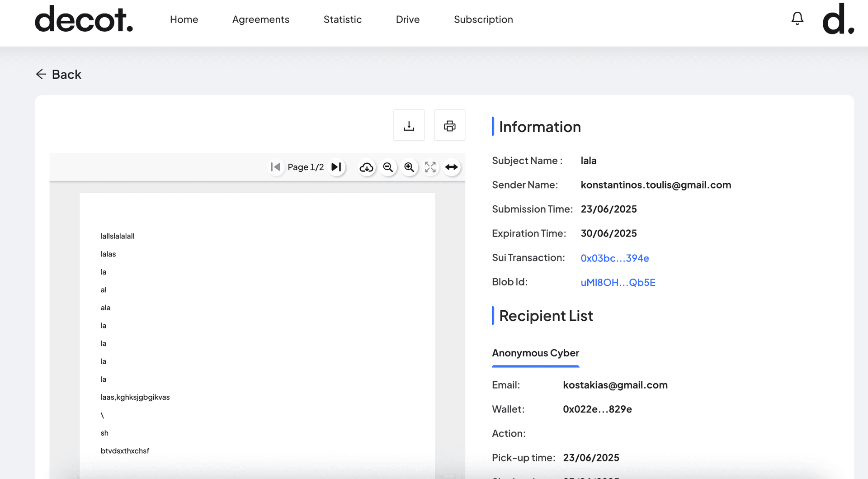The height and width of the screenshot is (479, 868).
Task: Click sender email konstantinos.toulis@gmail.com
Action: pyautogui.click(x=656, y=185)
